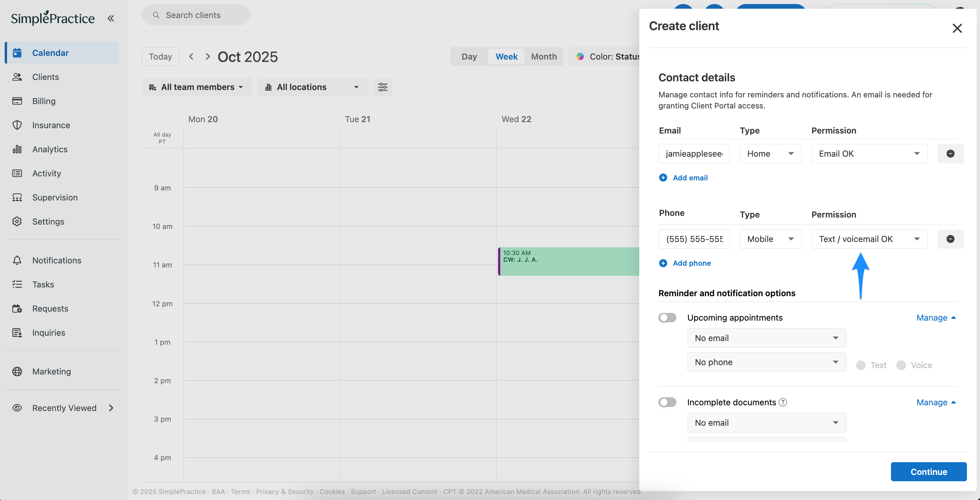Switch calendar to Month view

click(544, 57)
